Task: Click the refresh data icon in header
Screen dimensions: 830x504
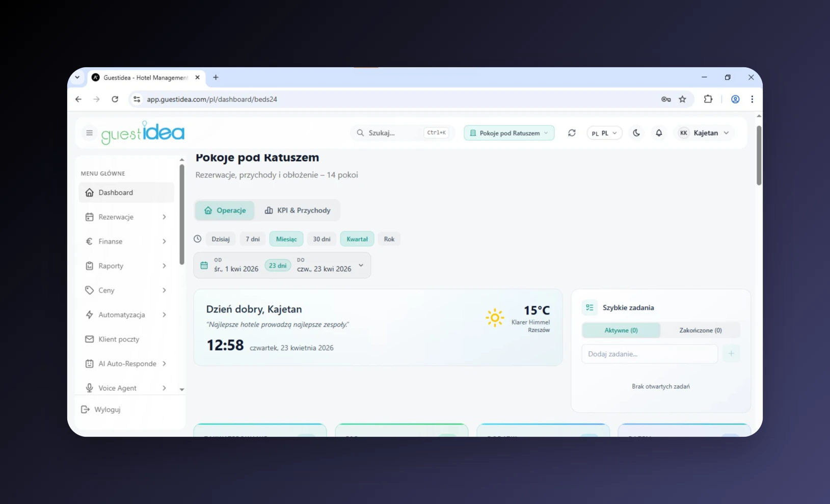Action: 572,133
